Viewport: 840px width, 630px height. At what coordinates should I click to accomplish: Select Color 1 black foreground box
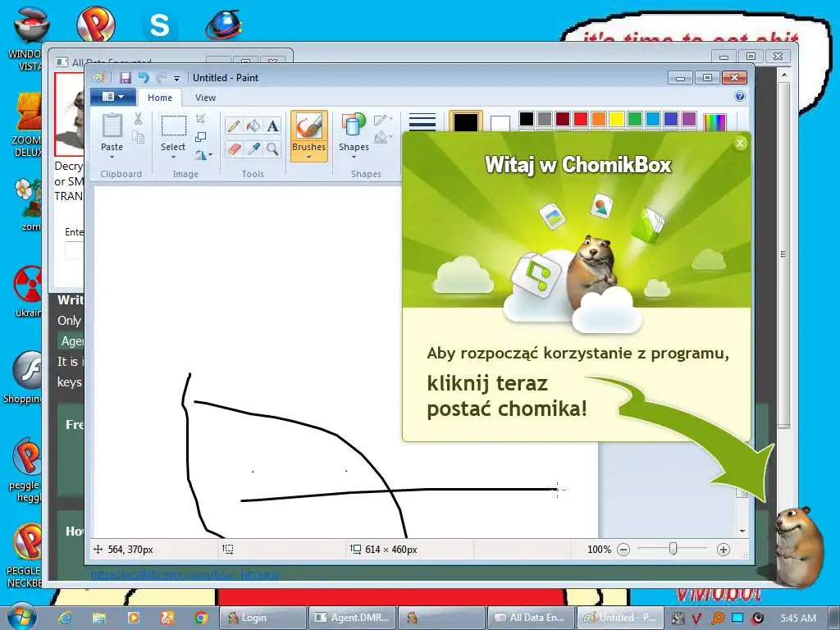point(466,121)
